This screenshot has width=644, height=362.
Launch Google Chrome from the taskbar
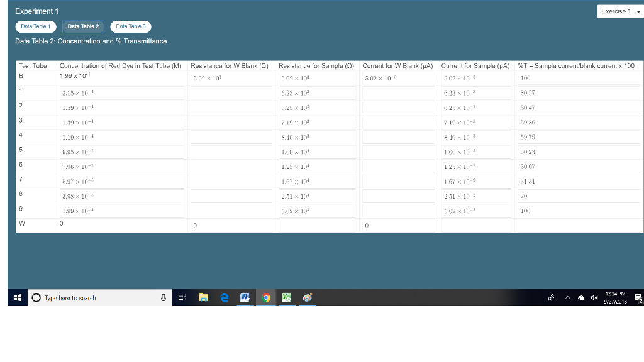pos(265,298)
